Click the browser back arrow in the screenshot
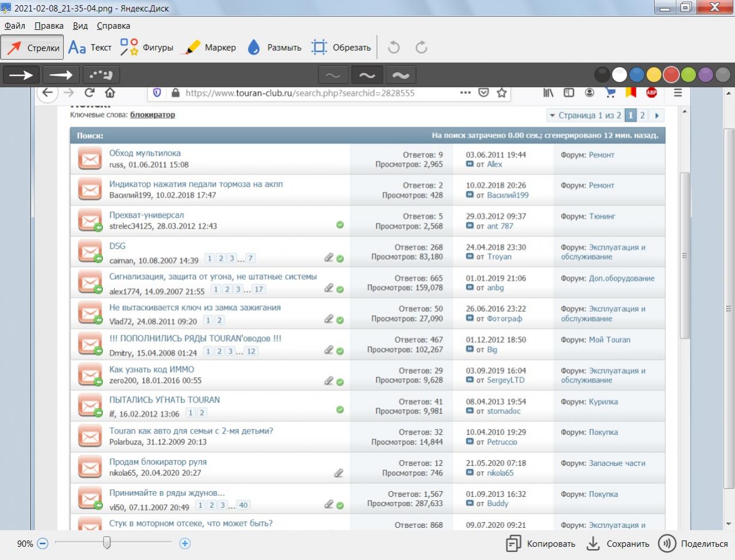Viewport: 735px width, 560px height. click(47, 92)
